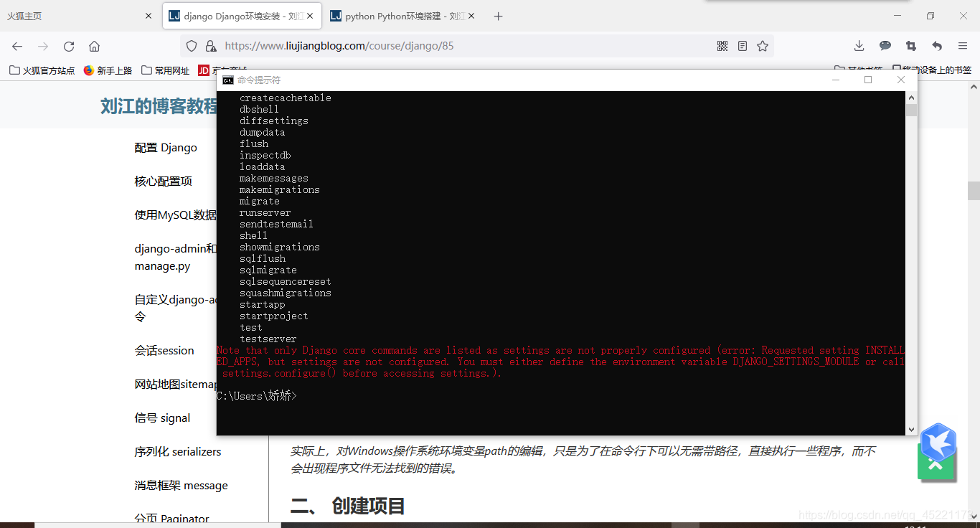The height and width of the screenshot is (528, 980).
Task: Click 'sqlsequencereset' in command output
Action: click(286, 282)
